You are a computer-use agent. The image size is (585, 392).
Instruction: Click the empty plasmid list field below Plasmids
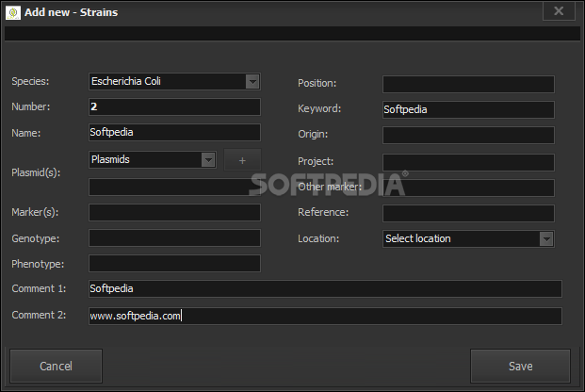(174, 187)
